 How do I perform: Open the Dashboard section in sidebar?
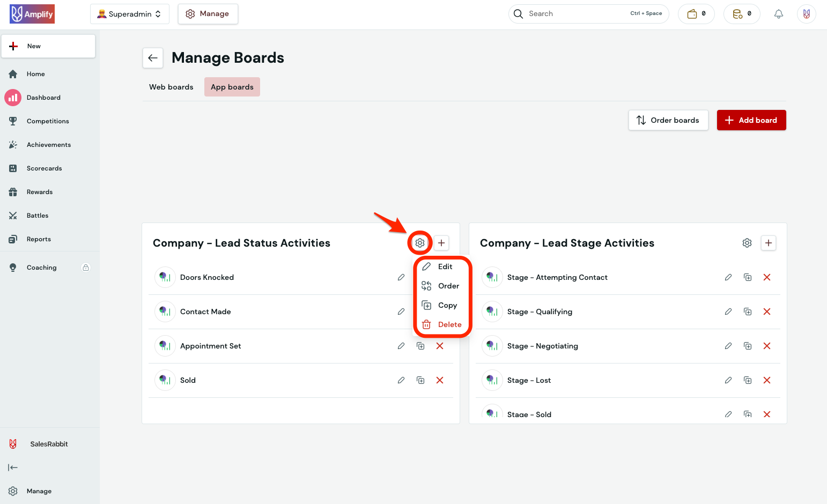pyautogui.click(x=43, y=97)
